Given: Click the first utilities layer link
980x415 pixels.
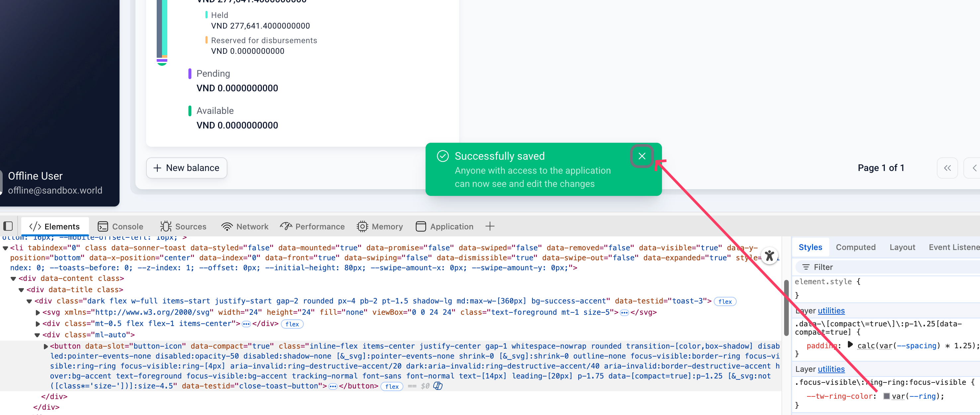Looking at the screenshot, I should coord(831,311).
